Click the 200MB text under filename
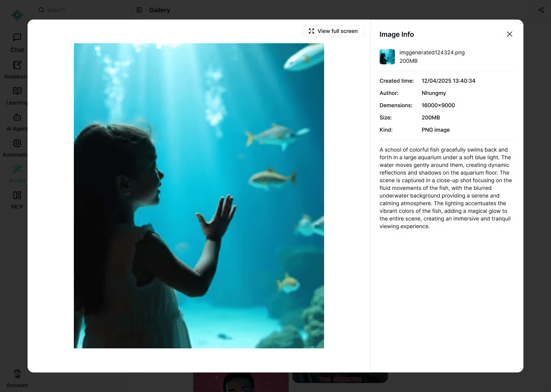The width and height of the screenshot is (551, 392). coord(409,61)
